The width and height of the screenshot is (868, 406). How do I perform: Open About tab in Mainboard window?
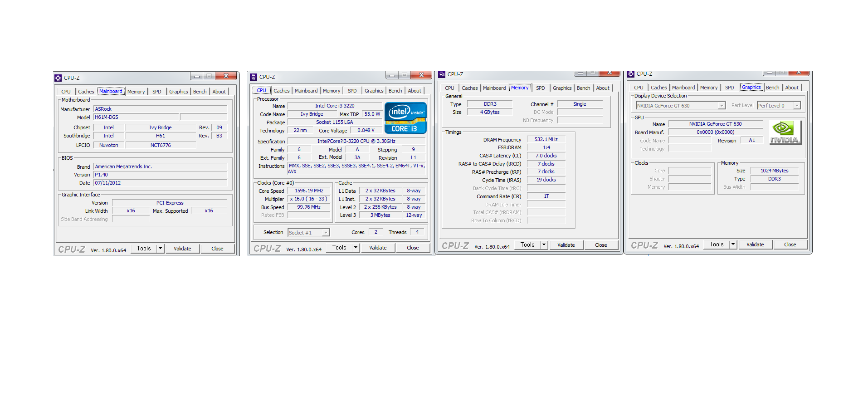click(219, 92)
